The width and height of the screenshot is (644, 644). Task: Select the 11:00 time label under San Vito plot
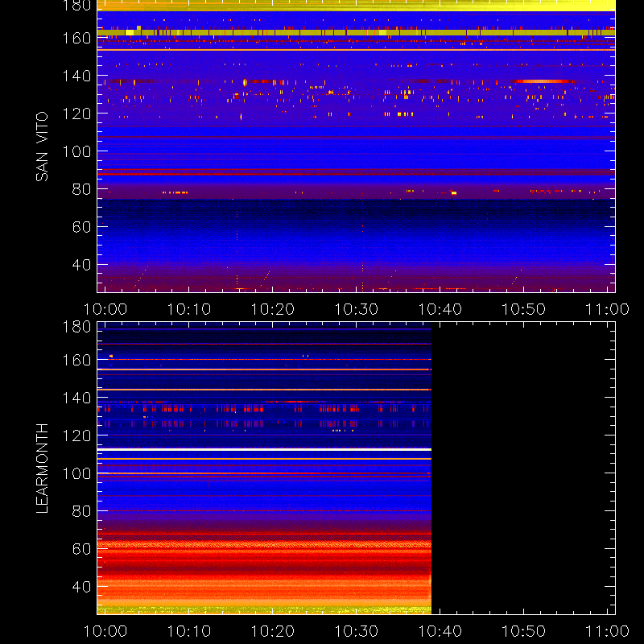pyautogui.click(x=608, y=309)
